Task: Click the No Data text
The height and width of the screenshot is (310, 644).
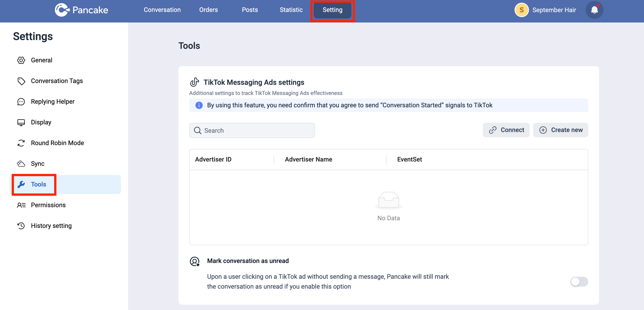Action: pyautogui.click(x=389, y=218)
